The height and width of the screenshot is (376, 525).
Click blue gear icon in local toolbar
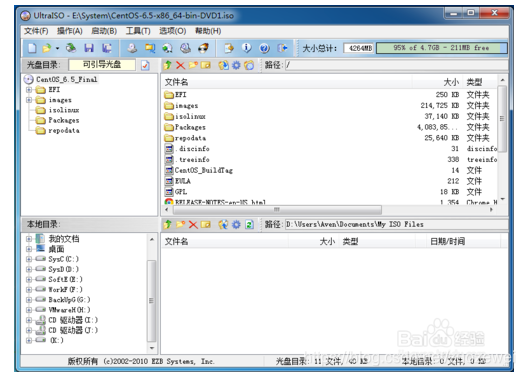pyautogui.click(x=236, y=224)
